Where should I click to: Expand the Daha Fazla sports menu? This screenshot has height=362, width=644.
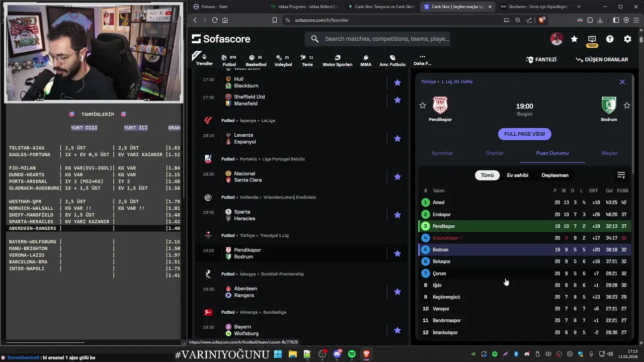tap(422, 60)
